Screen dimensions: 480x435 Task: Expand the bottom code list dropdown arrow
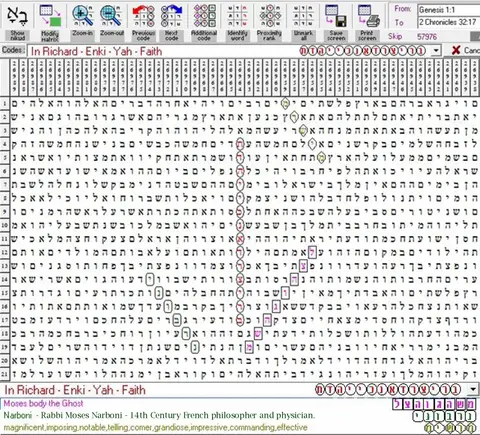click(x=473, y=389)
